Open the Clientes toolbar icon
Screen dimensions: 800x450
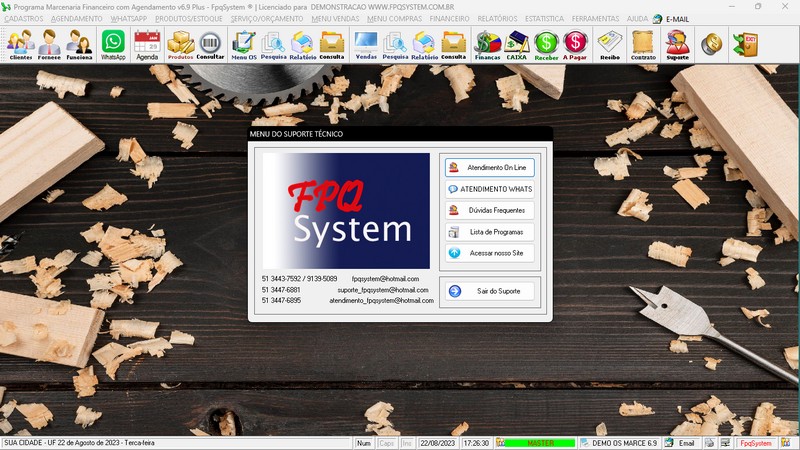click(x=21, y=45)
